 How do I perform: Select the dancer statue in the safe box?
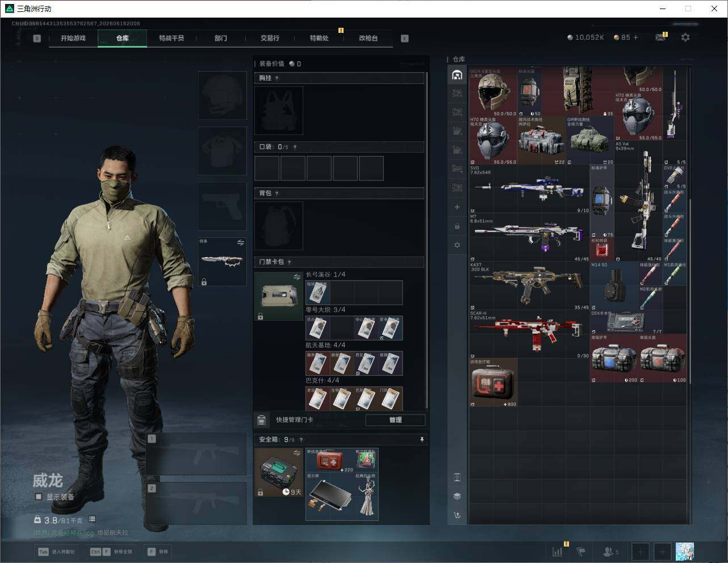367,495
